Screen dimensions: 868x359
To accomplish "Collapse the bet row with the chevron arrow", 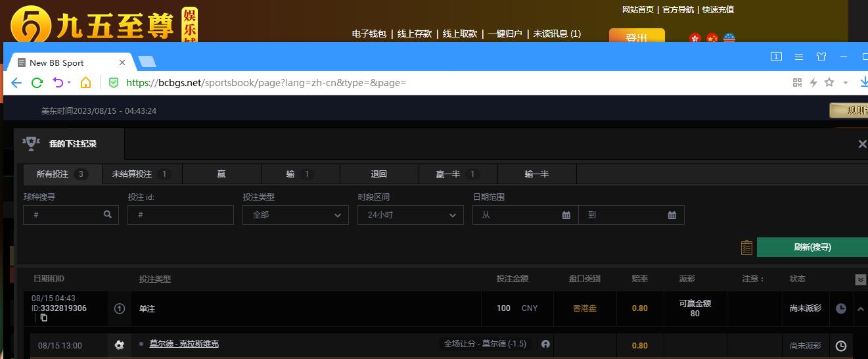I will [860, 308].
